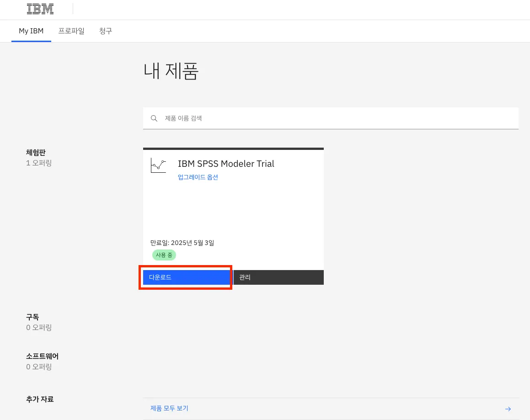Screen dimensions: 530x420
Task: Select the 추가 자료 section heading
Action: click(x=40, y=399)
